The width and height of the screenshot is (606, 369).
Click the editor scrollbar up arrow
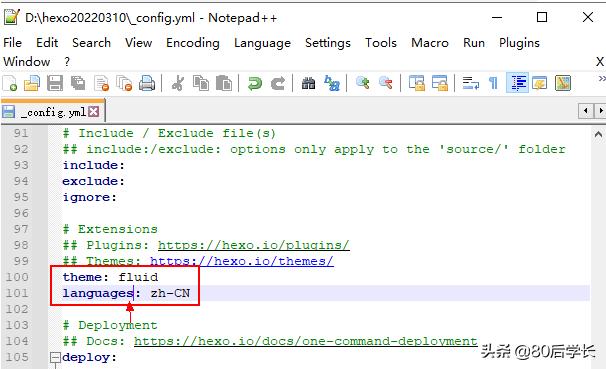(x=598, y=134)
